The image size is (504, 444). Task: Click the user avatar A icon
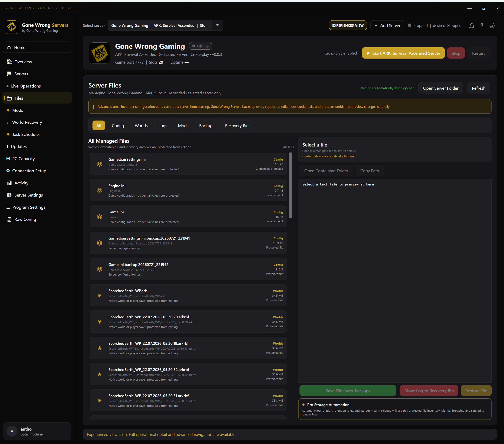12,431
